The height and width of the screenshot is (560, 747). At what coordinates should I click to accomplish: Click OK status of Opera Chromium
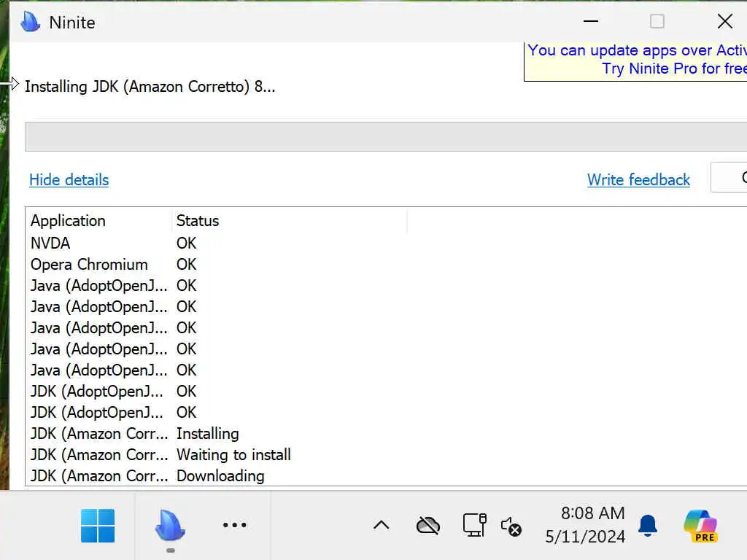pos(186,264)
